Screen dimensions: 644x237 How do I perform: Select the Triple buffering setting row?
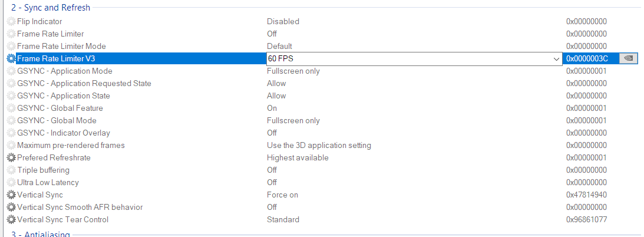[x=43, y=170]
